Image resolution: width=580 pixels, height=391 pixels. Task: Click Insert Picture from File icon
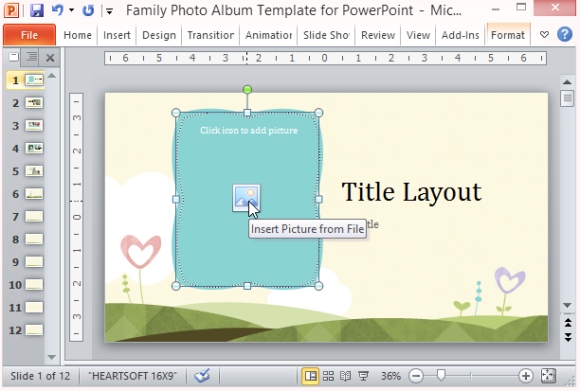tap(246, 198)
